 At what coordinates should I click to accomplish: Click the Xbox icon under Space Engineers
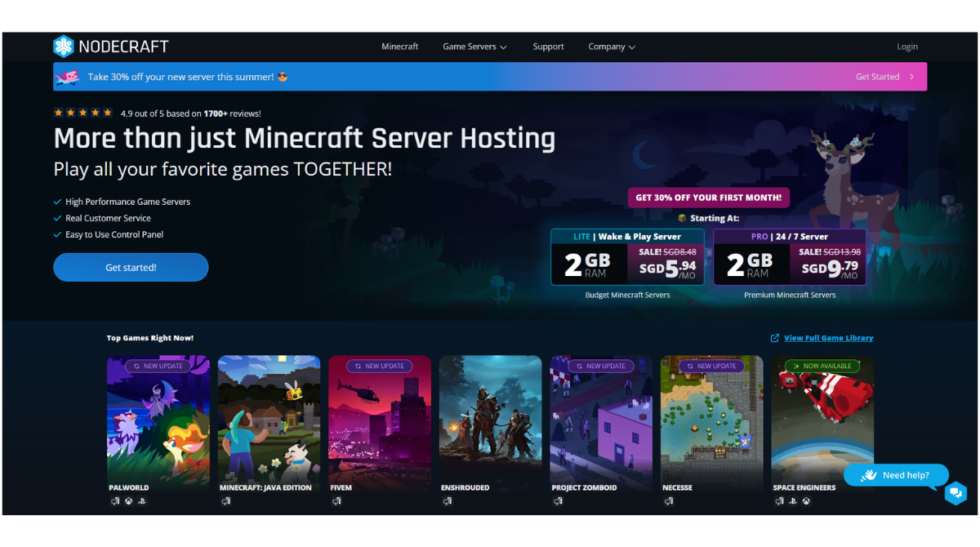click(x=805, y=501)
